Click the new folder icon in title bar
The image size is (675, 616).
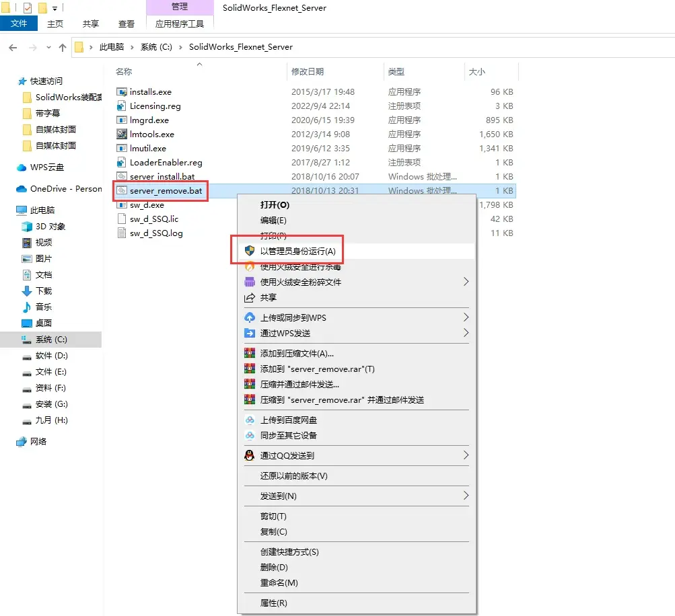[42, 8]
